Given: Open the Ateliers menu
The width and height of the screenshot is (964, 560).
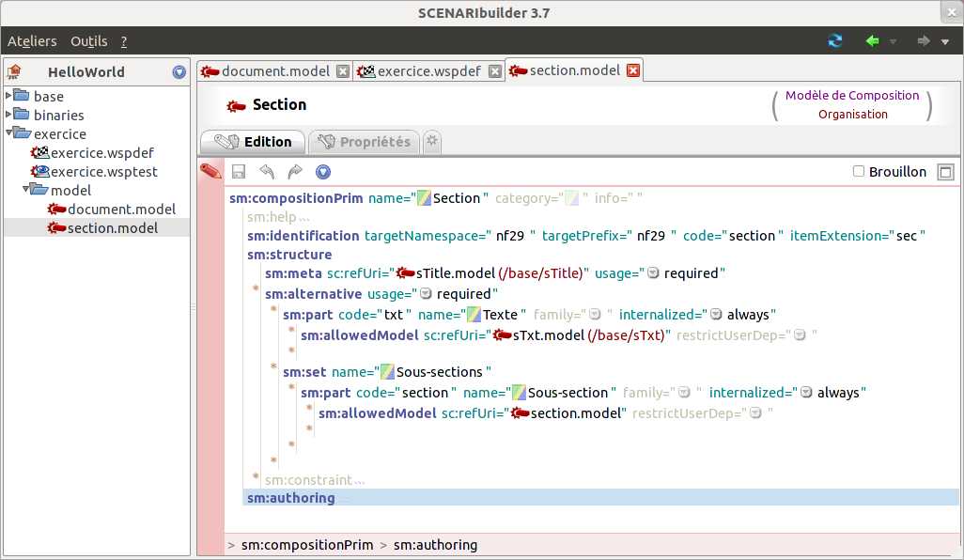Looking at the screenshot, I should coord(32,41).
